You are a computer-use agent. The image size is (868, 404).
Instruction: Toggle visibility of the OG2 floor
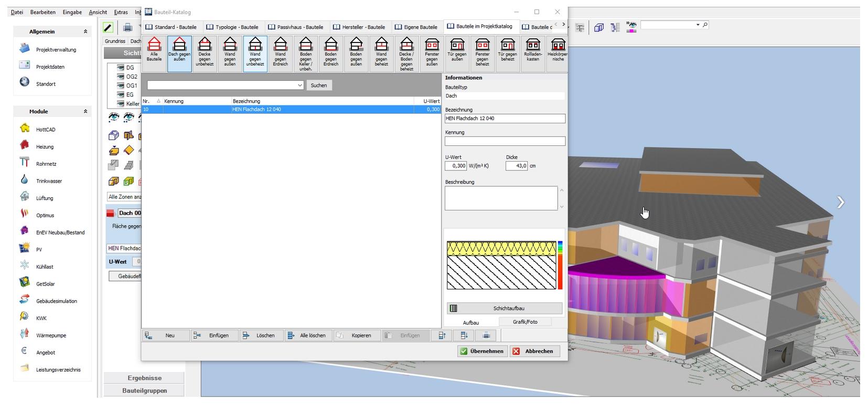[121, 77]
